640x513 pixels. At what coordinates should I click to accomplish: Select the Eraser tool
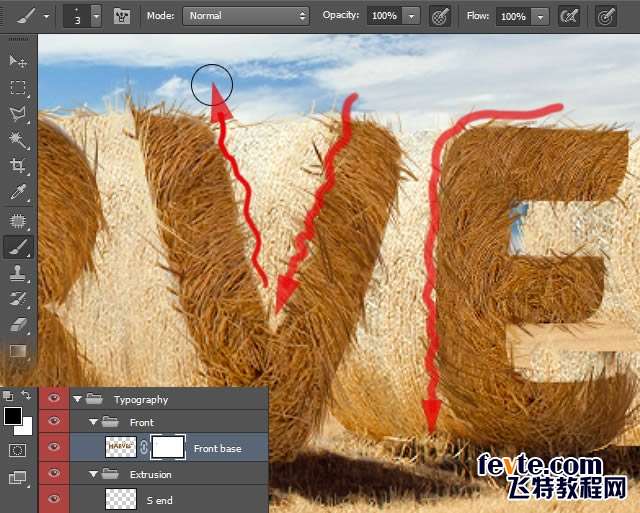click(x=17, y=324)
